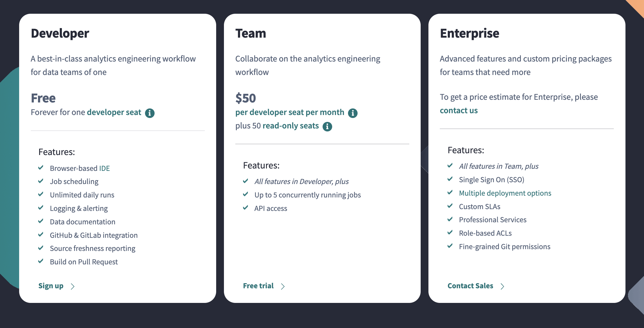
Task: Open the read-only seats link
Action: 291,126
